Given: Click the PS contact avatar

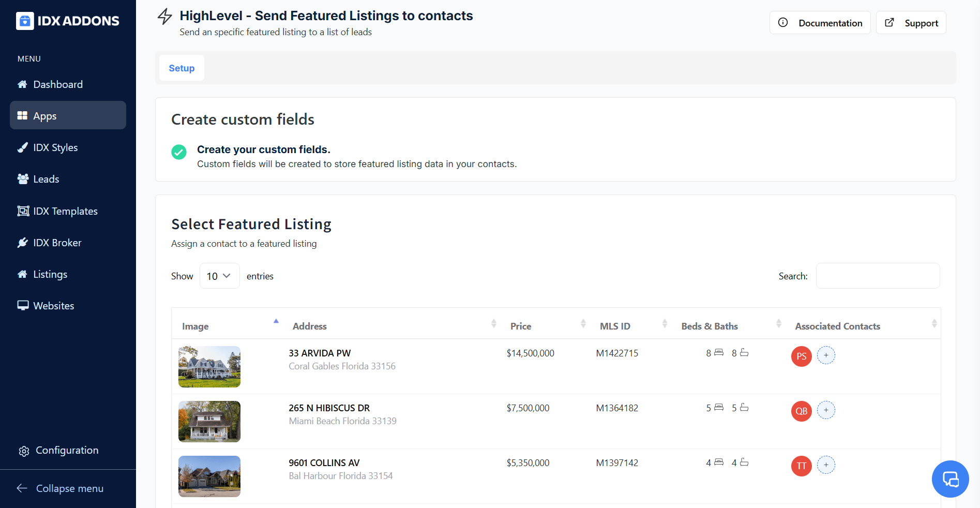Looking at the screenshot, I should click(801, 356).
